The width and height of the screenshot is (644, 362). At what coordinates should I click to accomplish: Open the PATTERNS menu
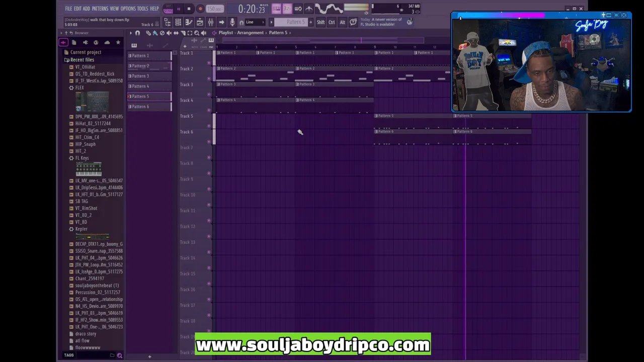100,9
